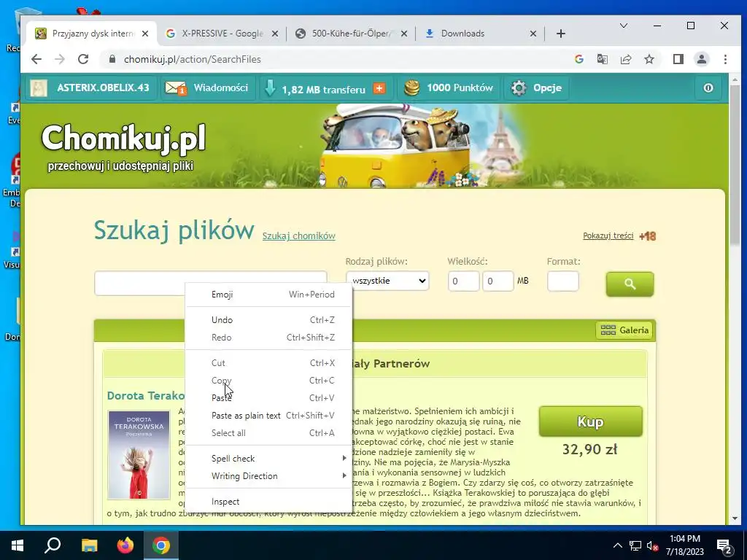Click the orange plus transfer icon
Viewport: 747px width, 560px height.
(x=379, y=88)
